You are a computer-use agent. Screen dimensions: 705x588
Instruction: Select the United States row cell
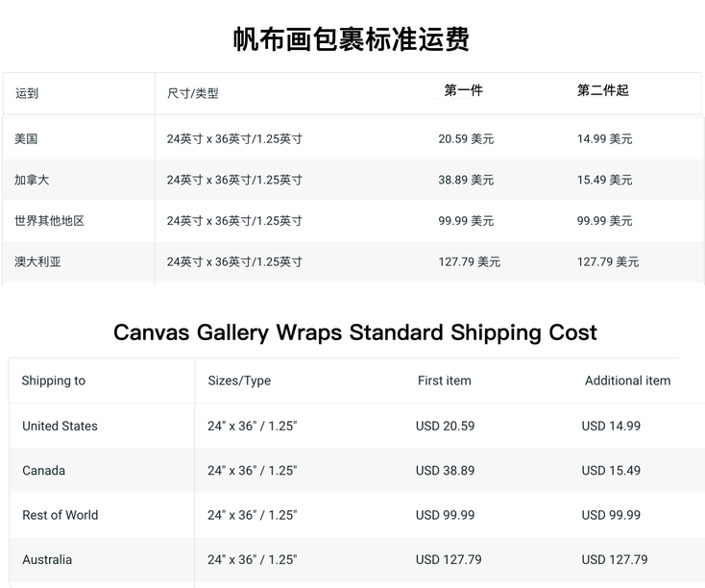[60, 426]
